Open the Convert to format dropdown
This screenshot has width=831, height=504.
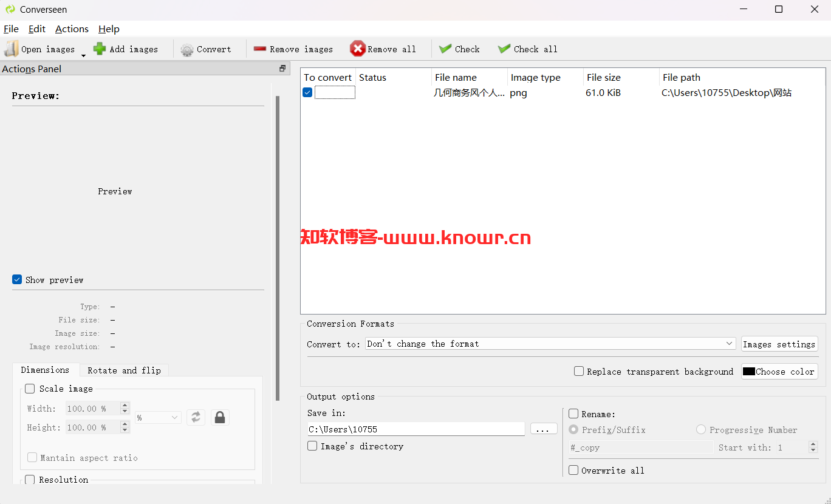(x=551, y=344)
